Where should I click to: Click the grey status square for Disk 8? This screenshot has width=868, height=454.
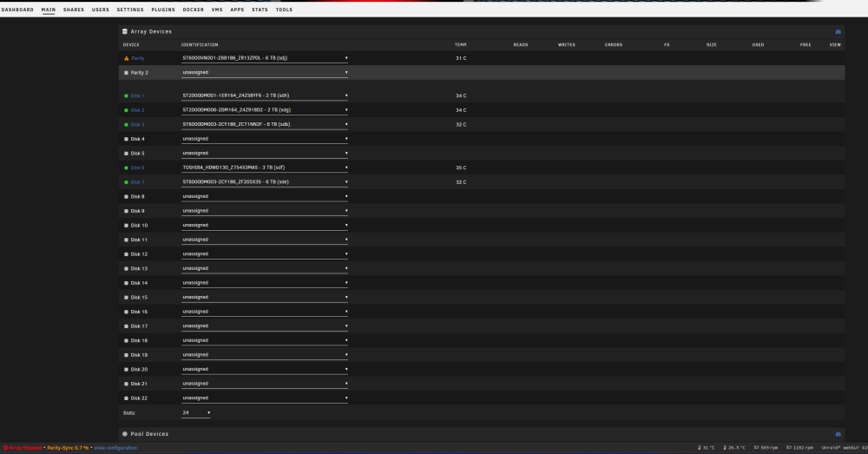pyautogui.click(x=126, y=196)
